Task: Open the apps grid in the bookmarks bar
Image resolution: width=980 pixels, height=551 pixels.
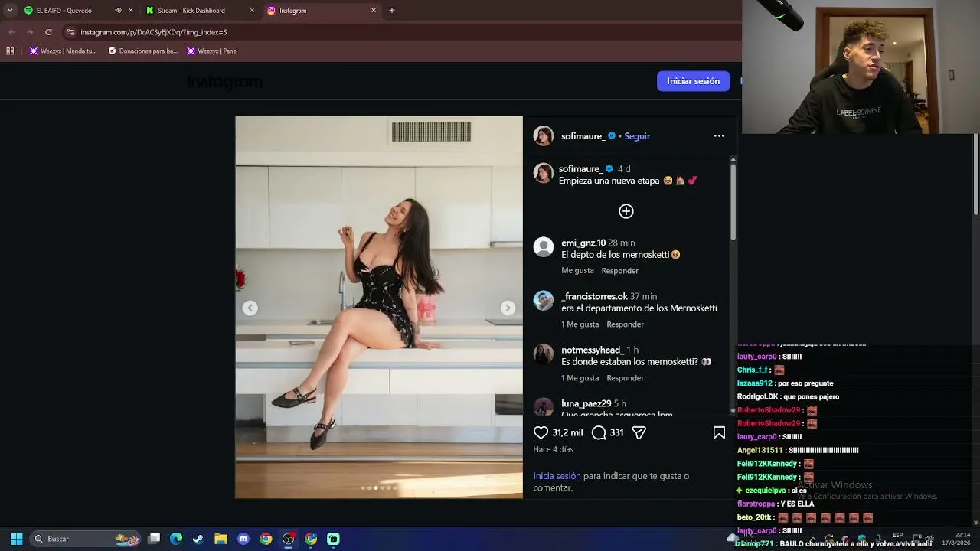Action: [10, 51]
